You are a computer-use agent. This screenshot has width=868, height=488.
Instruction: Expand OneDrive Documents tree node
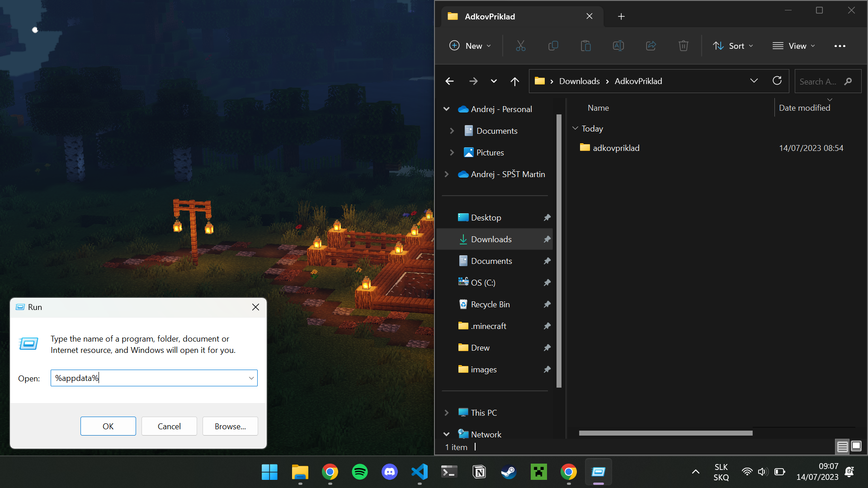(x=452, y=131)
